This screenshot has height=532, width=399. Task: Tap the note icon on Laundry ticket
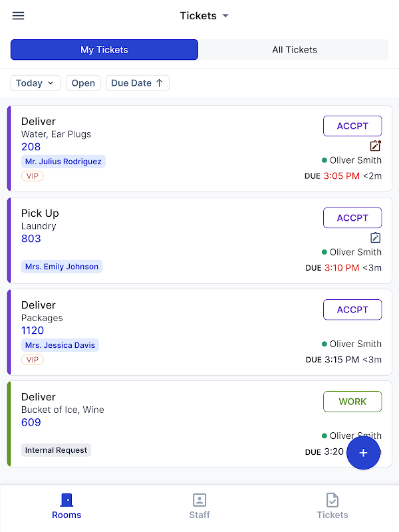(376, 237)
